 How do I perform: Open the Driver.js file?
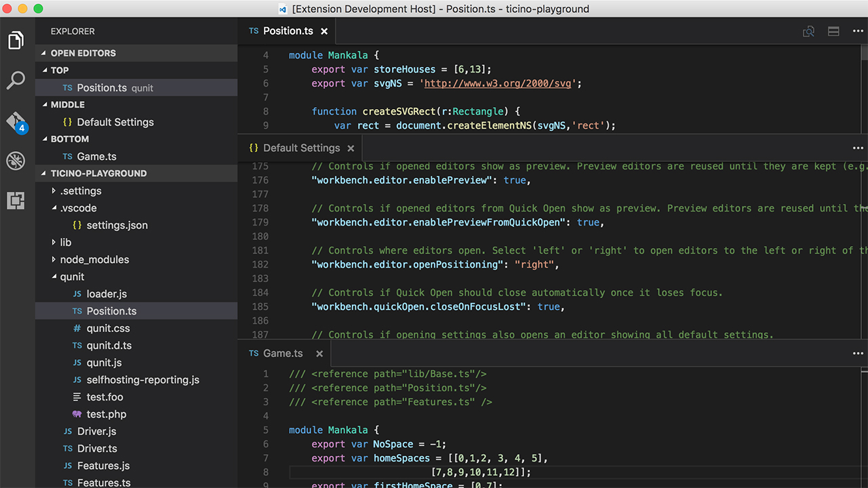pos(95,431)
